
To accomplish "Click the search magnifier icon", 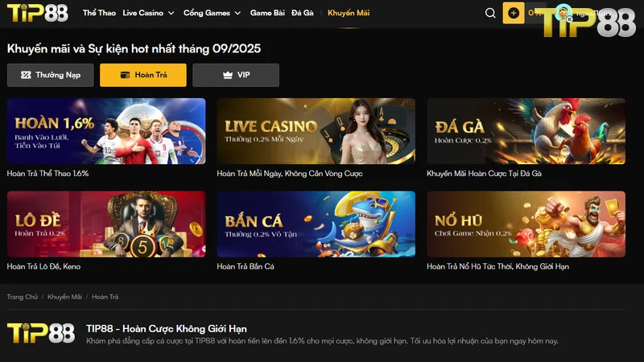I will [490, 13].
